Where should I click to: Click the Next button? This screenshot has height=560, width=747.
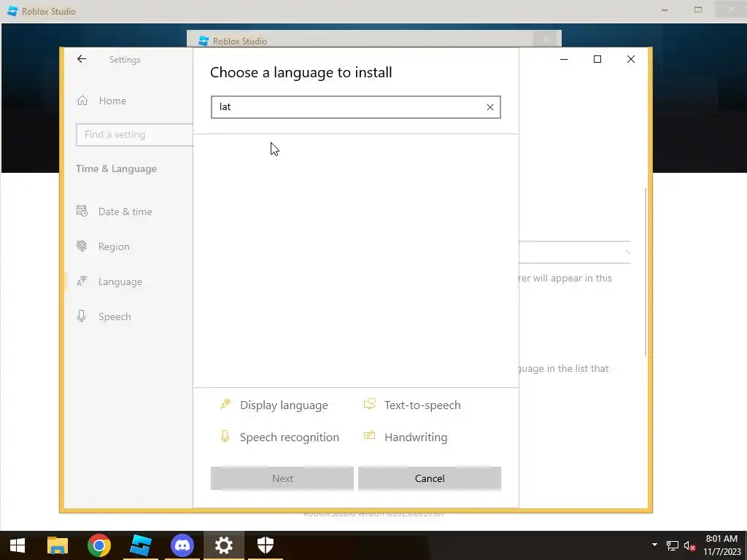pos(282,478)
